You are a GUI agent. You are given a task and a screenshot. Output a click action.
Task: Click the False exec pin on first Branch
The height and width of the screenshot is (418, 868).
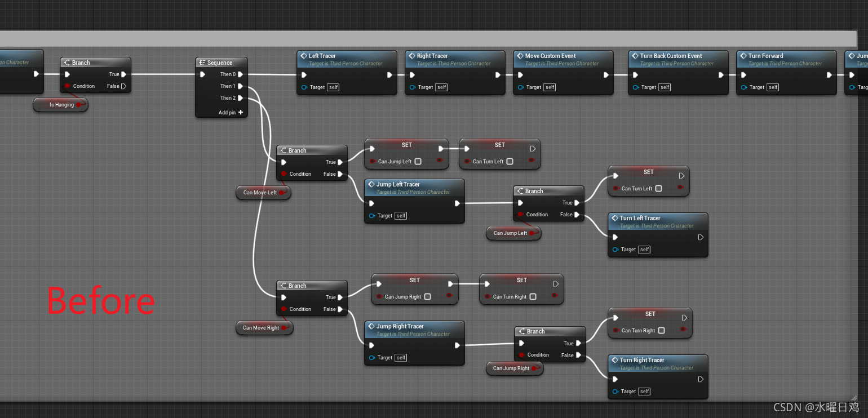pyautogui.click(x=123, y=86)
